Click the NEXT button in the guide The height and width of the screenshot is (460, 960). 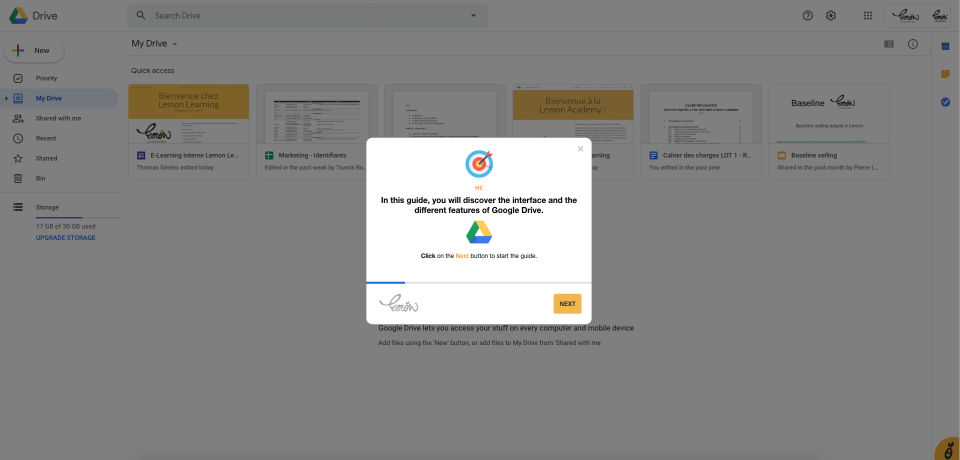point(567,304)
